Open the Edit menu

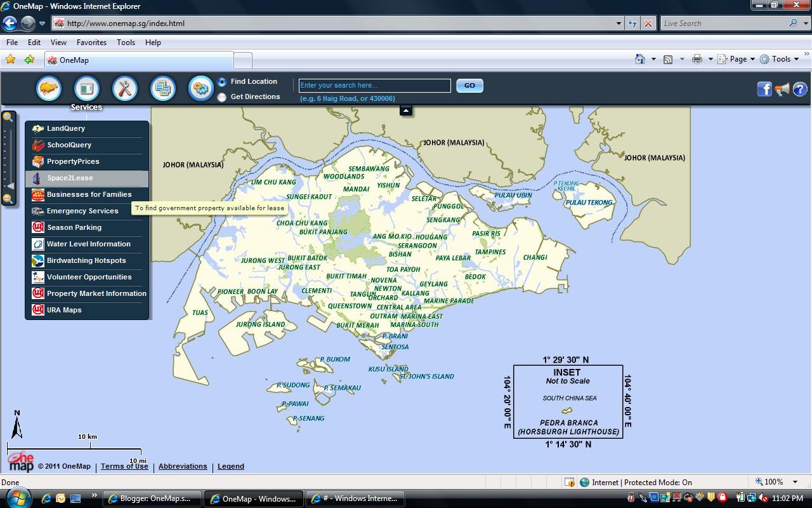(34, 43)
